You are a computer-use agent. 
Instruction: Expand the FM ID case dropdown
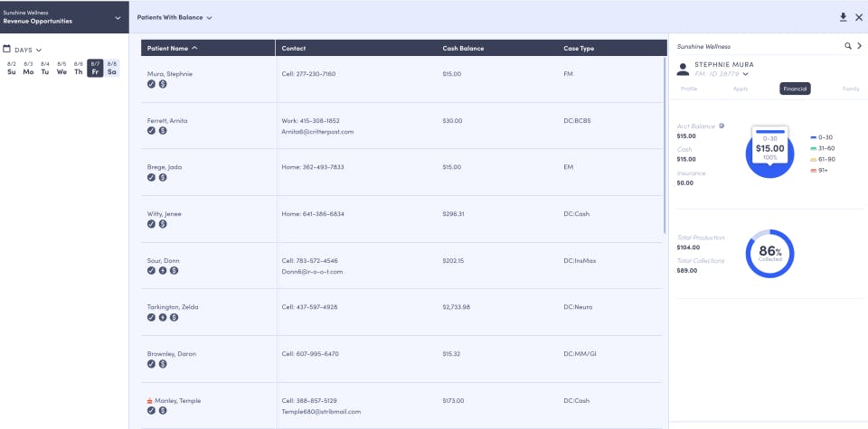pos(746,74)
